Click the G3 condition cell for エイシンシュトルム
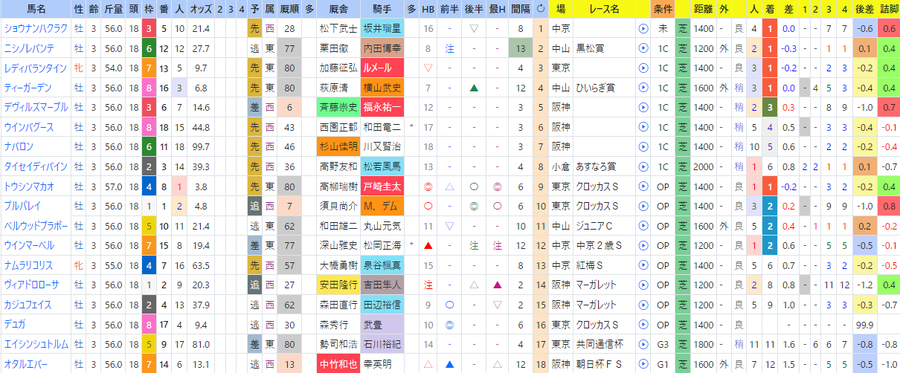The width and height of the screenshot is (900, 373). 662,345
